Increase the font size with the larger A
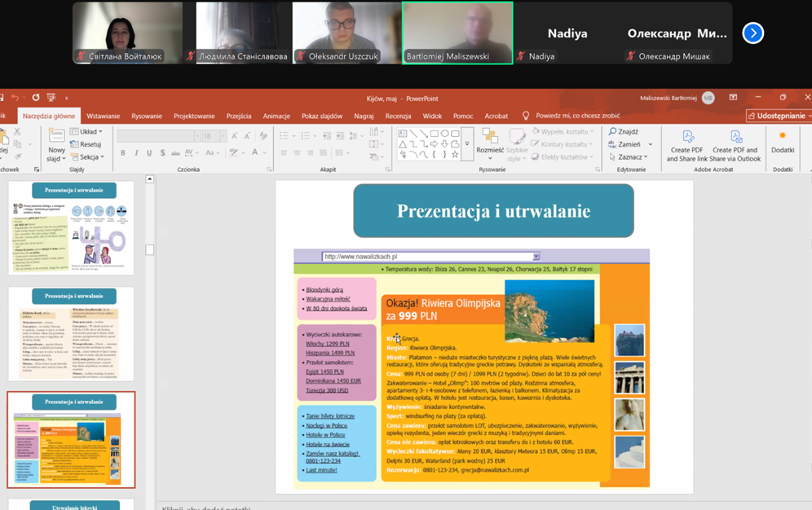Image resolution: width=812 pixels, height=510 pixels. [235, 136]
